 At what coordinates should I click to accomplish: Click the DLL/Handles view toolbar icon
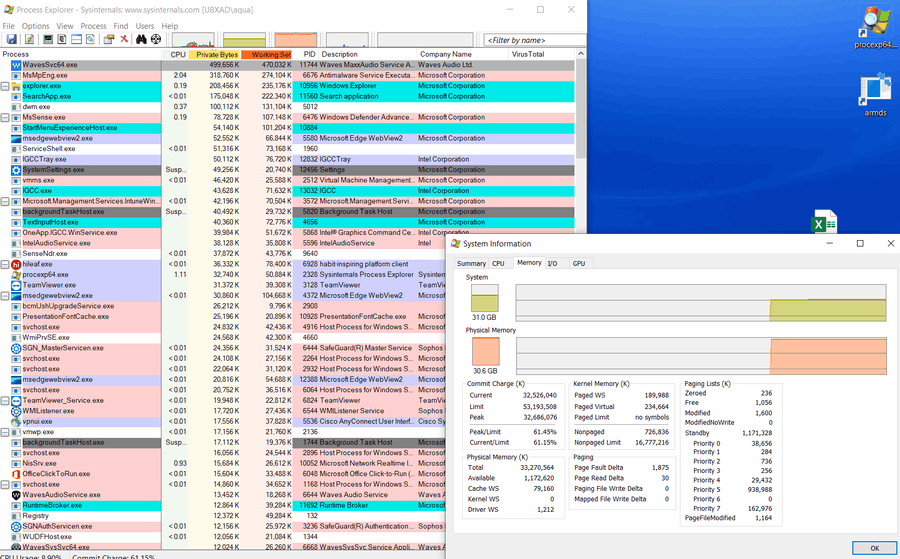[91, 39]
